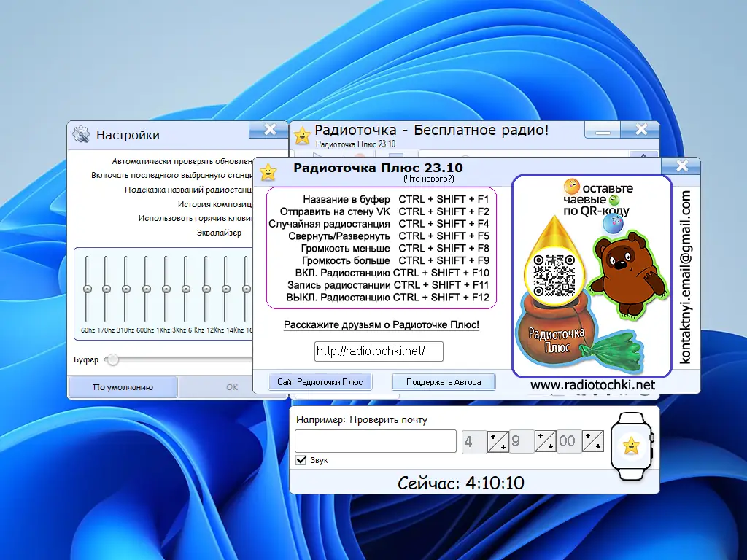Click the 'Случайная радиостанция' hotkey row

pyautogui.click(x=379, y=224)
